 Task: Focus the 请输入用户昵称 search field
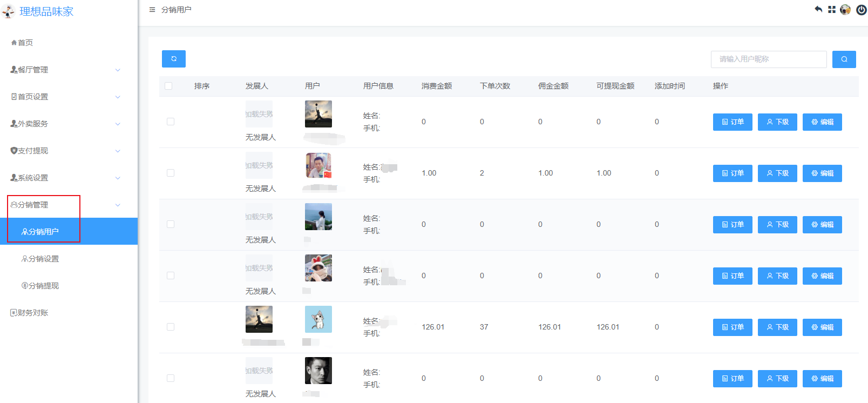pos(769,59)
